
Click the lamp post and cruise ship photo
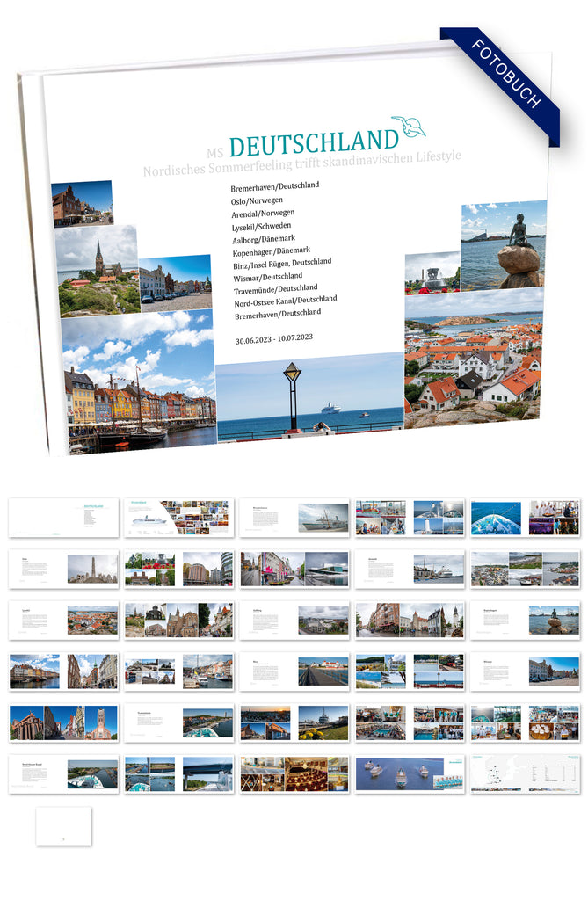click(310, 398)
